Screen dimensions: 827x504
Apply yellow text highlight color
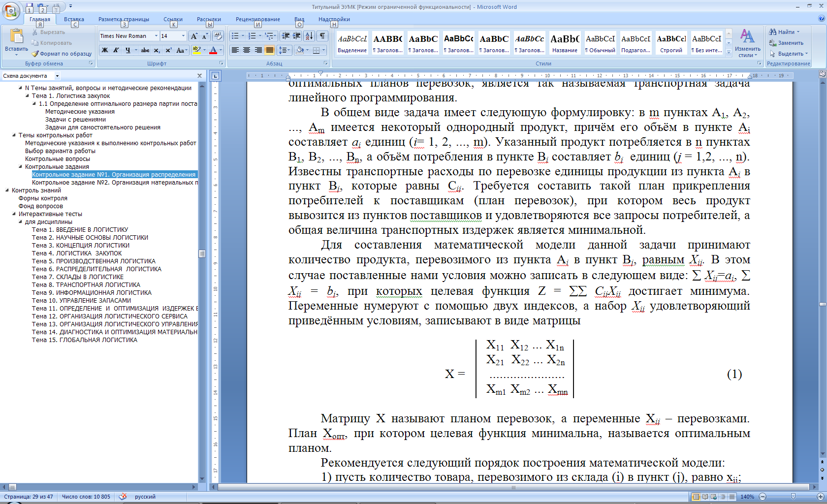196,50
